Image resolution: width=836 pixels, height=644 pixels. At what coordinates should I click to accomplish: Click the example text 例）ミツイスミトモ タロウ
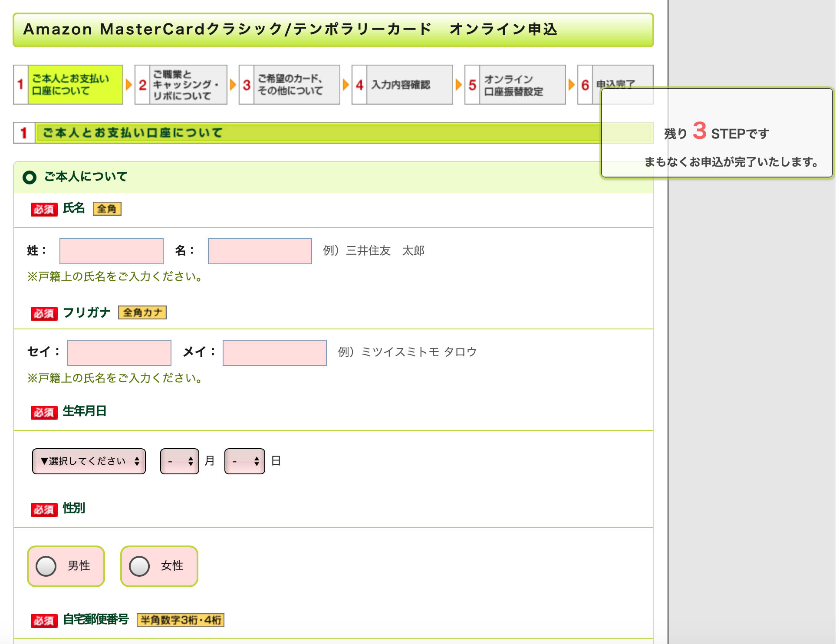pos(407,352)
